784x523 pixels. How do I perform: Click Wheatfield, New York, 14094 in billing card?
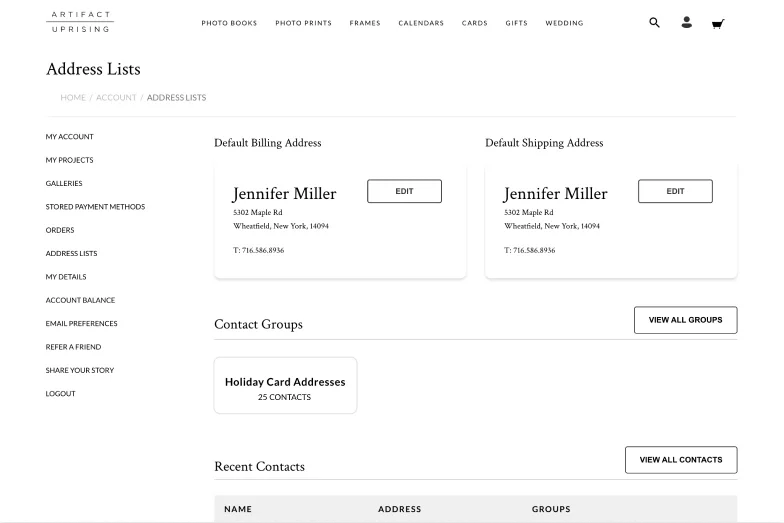click(281, 226)
